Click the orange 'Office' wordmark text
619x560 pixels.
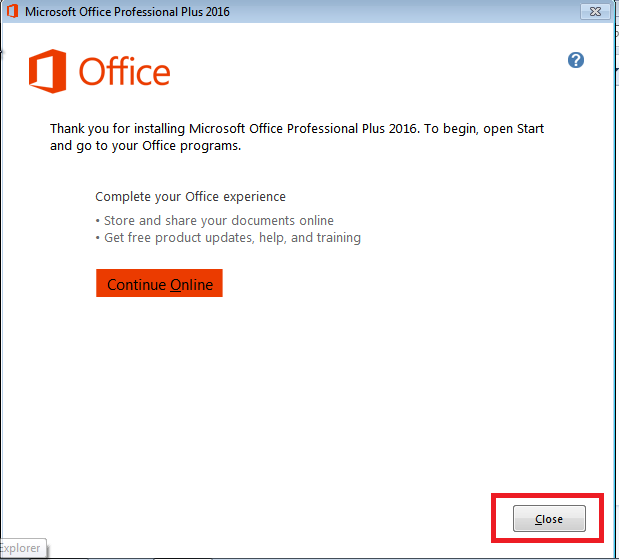tap(125, 72)
